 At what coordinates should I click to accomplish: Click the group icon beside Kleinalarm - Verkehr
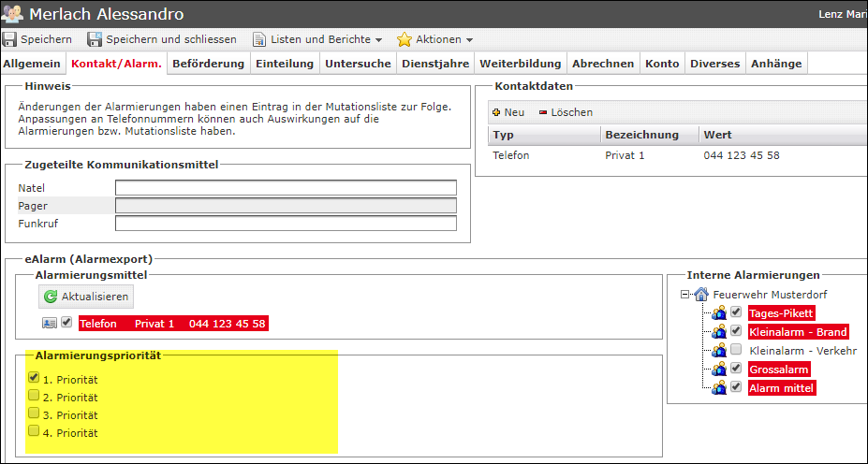click(x=718, y=351)
